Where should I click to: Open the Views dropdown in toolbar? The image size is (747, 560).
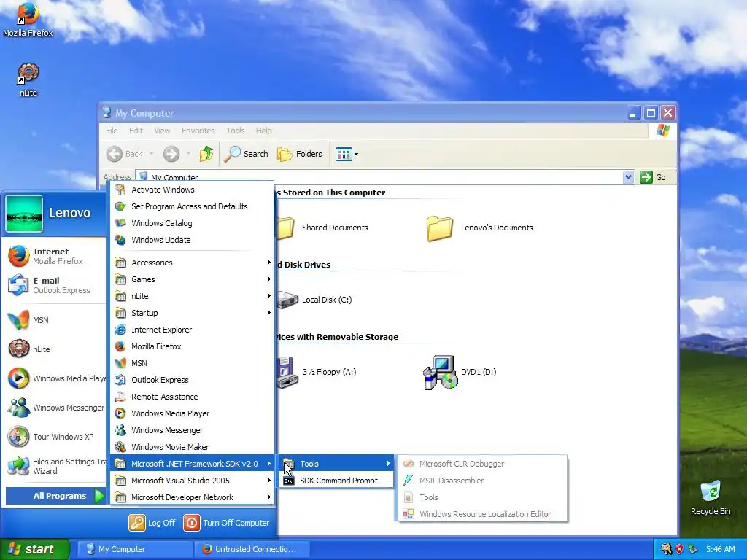(347, 154)
